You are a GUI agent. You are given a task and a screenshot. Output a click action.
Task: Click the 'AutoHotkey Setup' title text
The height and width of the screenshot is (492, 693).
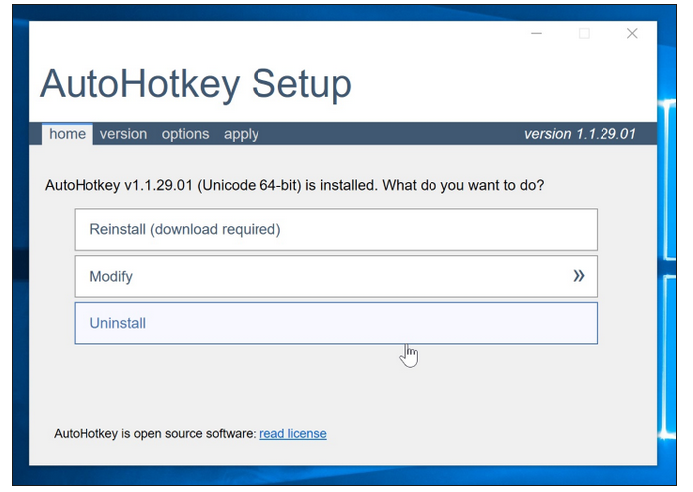196,85
